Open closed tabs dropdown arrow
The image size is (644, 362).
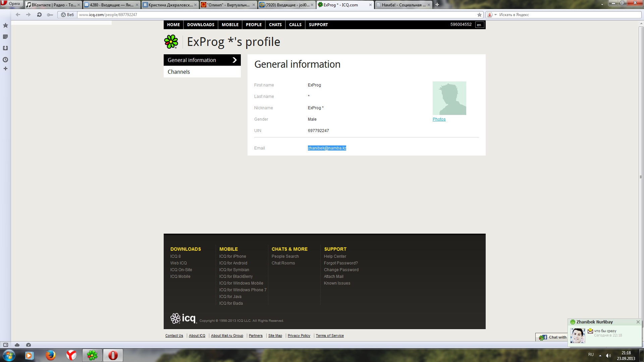(x=602, y=5)
